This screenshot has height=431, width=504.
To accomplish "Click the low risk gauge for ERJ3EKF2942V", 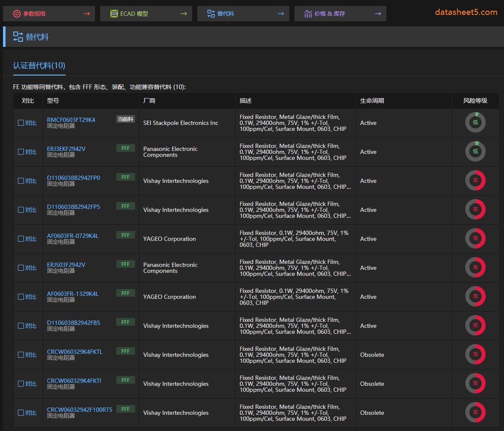I will coord(475,151).
